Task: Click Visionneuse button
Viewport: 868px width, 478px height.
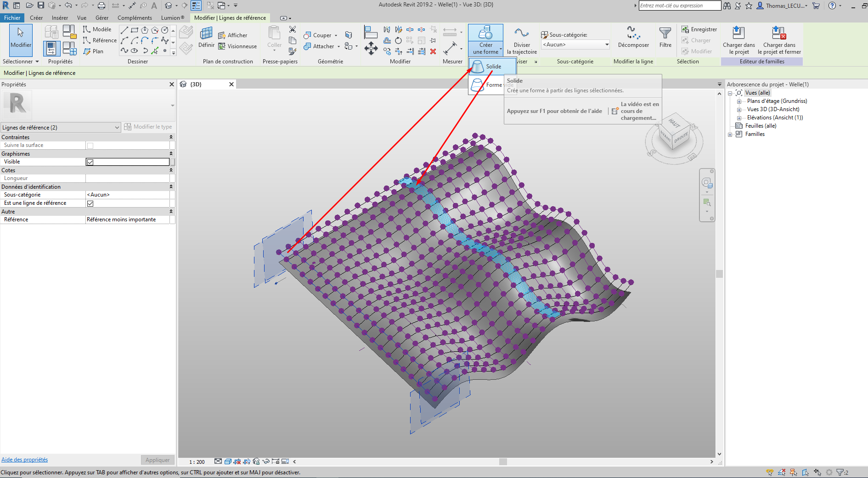Action: coord(237,46)
